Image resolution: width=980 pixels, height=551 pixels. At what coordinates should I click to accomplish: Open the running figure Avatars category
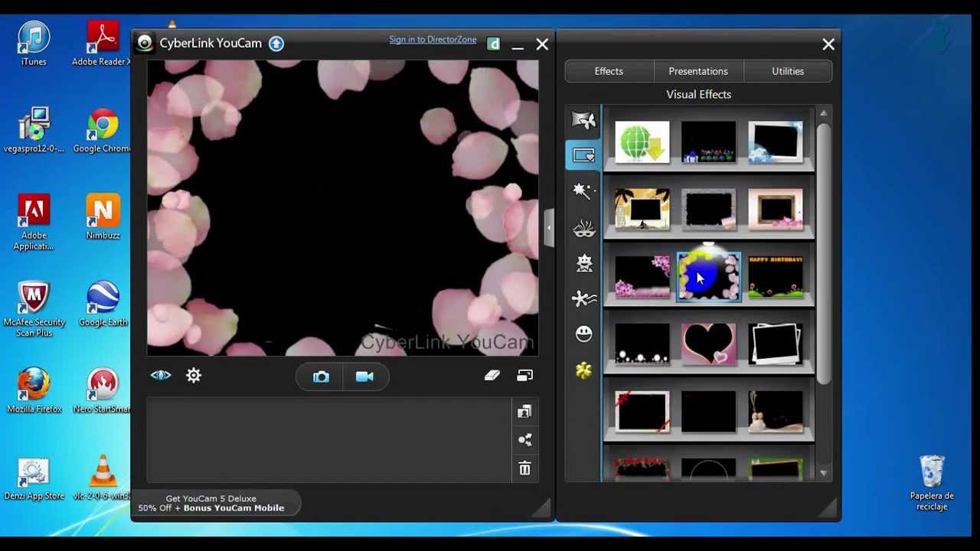pyautogui.click(x=583, y=298)
